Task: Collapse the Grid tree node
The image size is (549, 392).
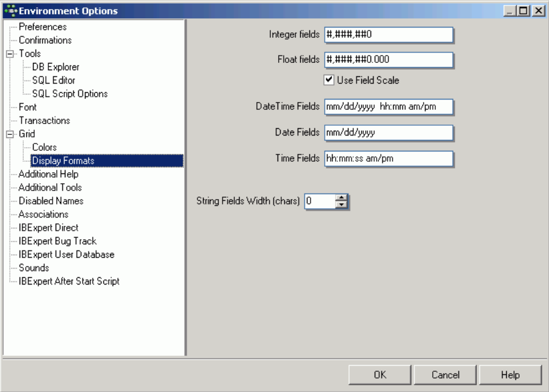Action: click(x=9, y=134)
